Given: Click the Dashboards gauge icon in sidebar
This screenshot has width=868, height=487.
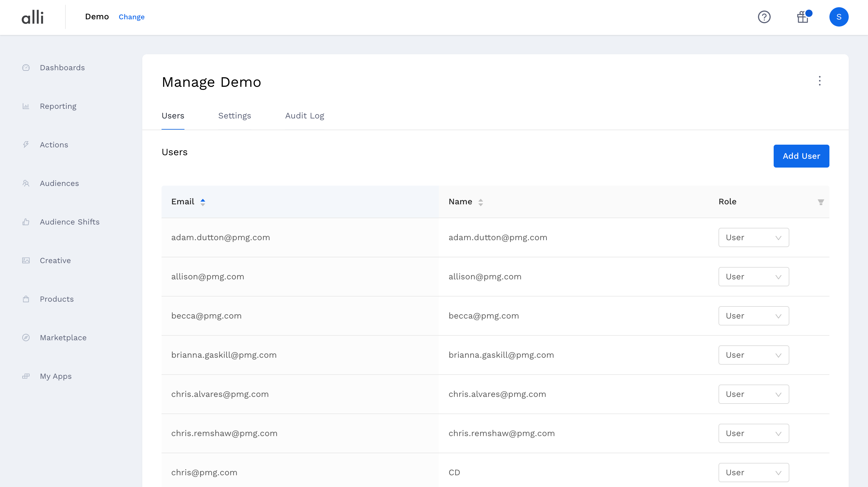Looking at the screenshot, I should tap(26, 68).
